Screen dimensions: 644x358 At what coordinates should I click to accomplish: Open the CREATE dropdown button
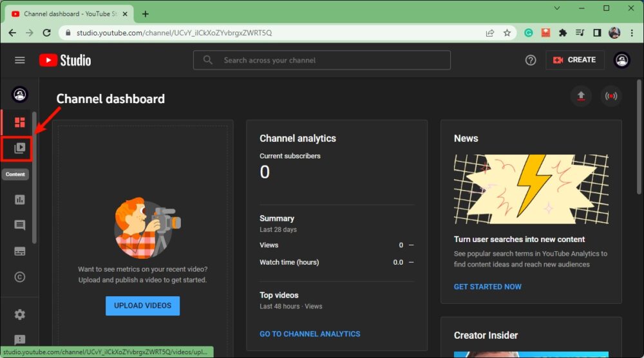[574, 60]
